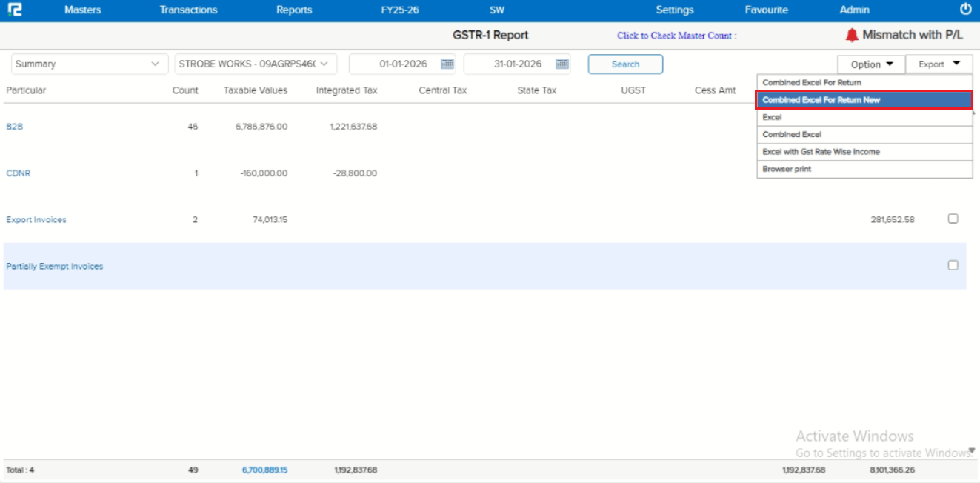The width and height of the screenshot is (980, 483).
Task: Click the red mismatch bell icon
Action: pyautogui.click(x=852, y=35)
